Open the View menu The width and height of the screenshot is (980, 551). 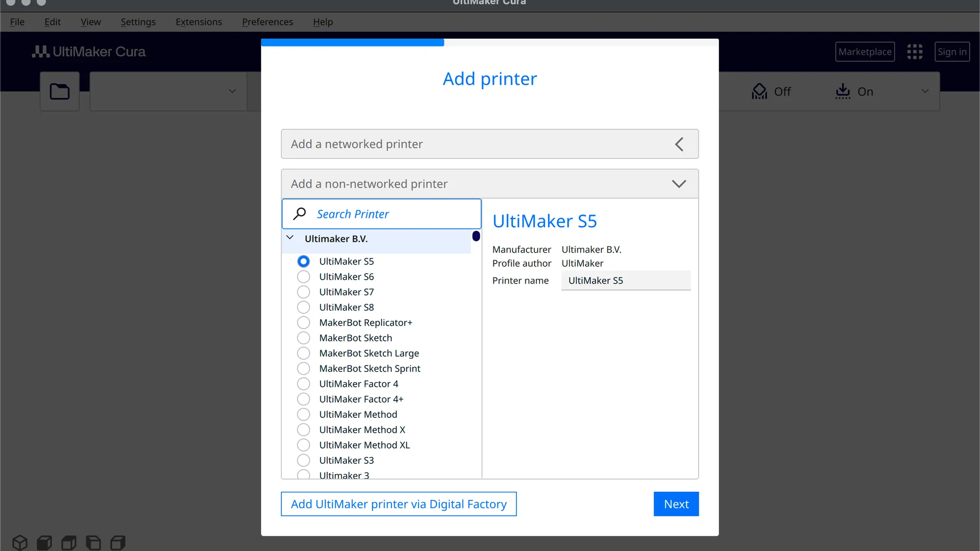(91, 22)
